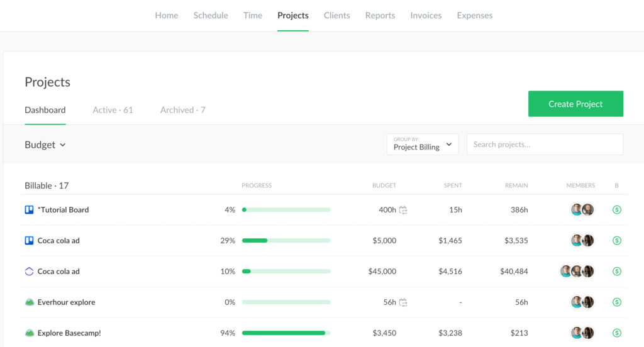The width and height of the screenshot is (644, 347).
Task: Click the BUDGET column header
Action: pyautogui.click(x=384, y=185)
